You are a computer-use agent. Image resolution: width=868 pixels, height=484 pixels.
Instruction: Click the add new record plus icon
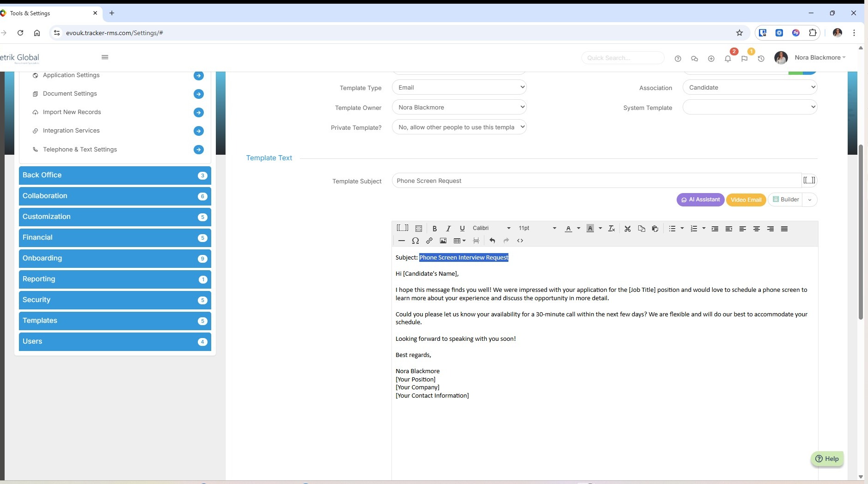[711, 59]
